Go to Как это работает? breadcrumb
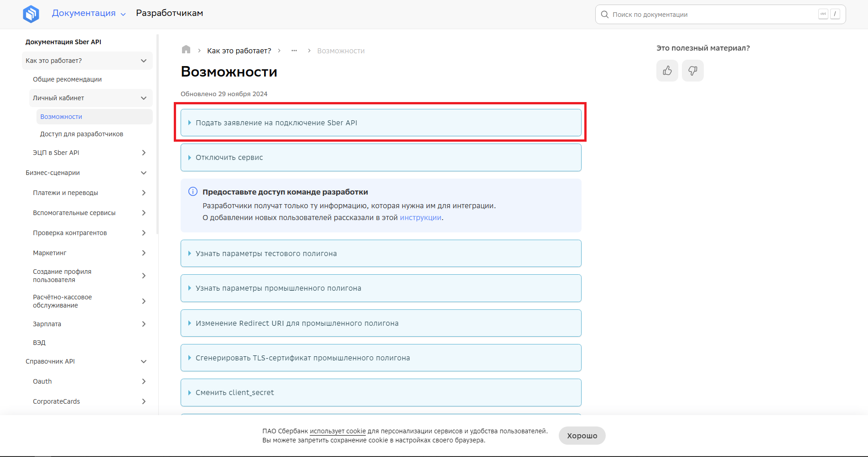 click(239, 51)
